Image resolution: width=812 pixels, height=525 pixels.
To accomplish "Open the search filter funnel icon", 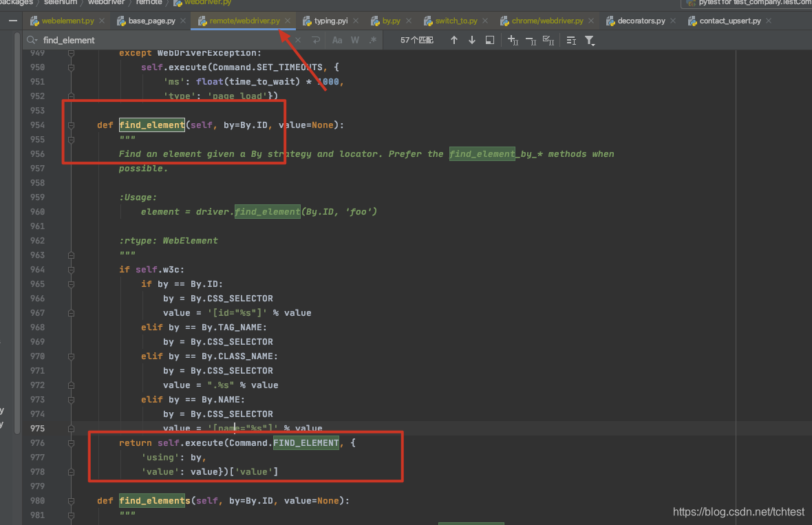I will point(588,39).
